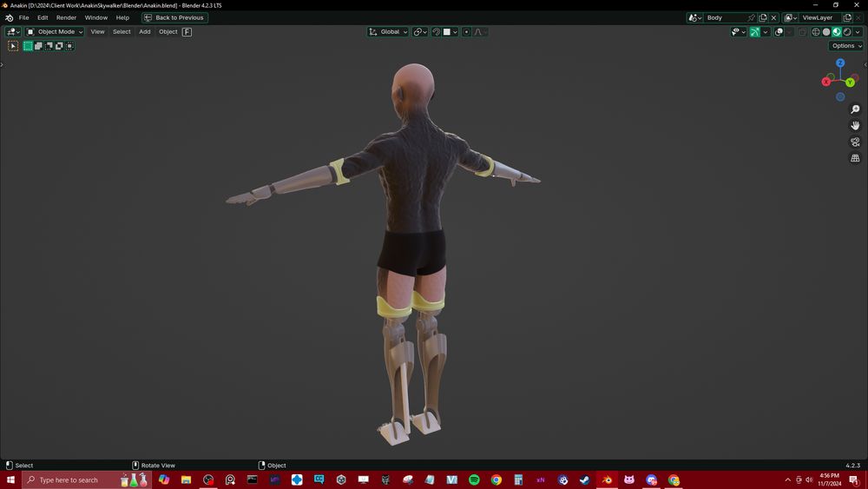
Task: Expand the sidebar with right arrow
Action: click(x=865, y=65)
